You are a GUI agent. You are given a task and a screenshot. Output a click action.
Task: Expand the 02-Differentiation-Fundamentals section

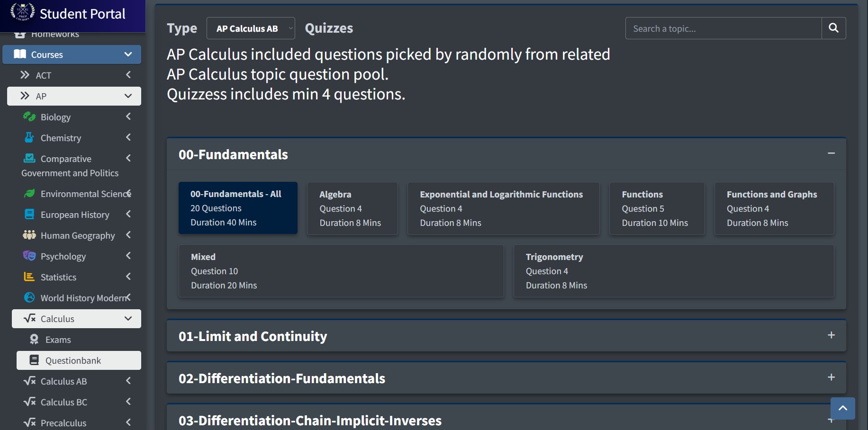pyautogui.click(x=831, y=377)
